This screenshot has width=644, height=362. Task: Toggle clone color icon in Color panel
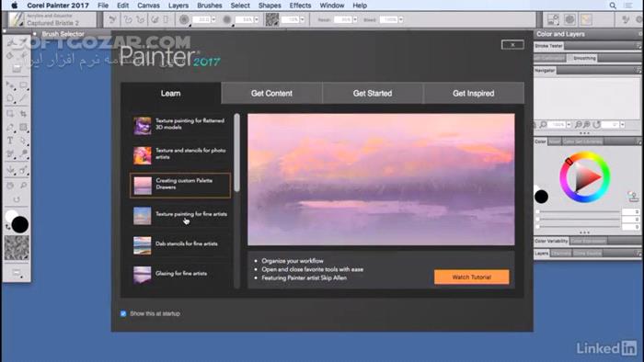(x=633, y=197)
